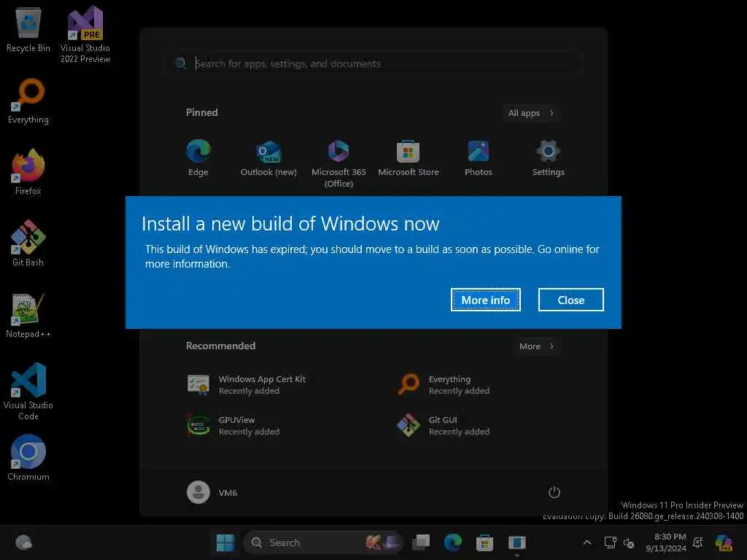Click muted volume tray icon
Viewport: 747px width, 560px height.
[x=629, y=542]
